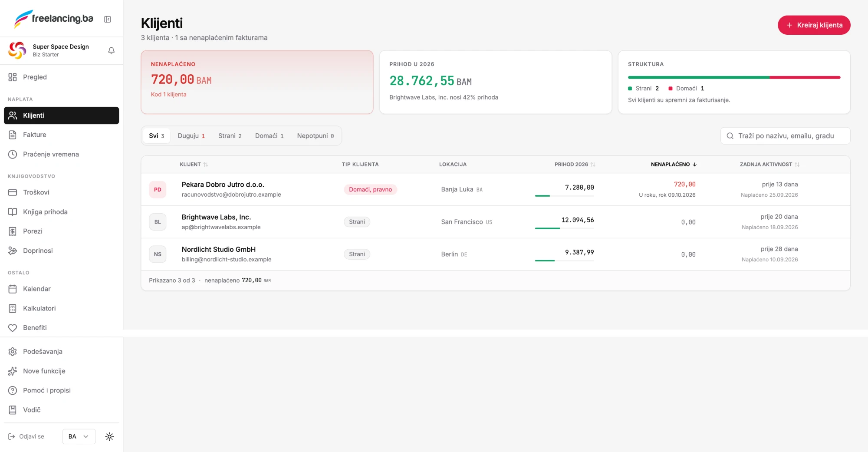
Task: Open Pregled dashboard icon
Action: tap(13, 77)
